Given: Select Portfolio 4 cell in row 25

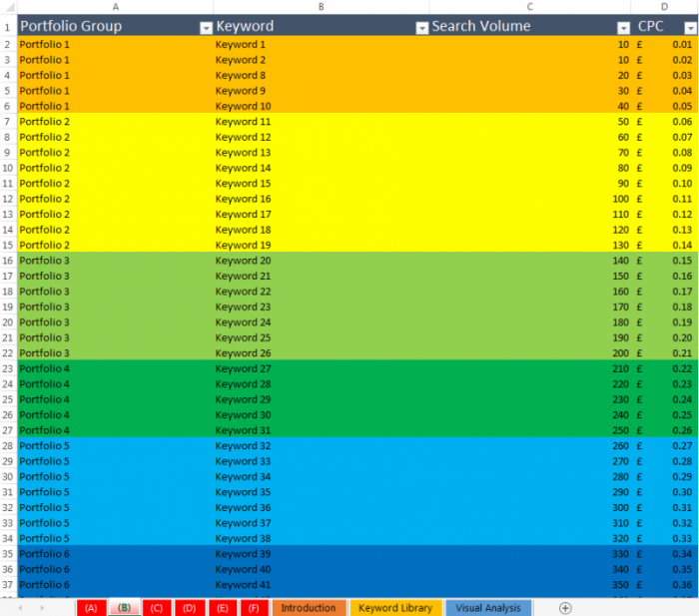Looking at the screenshot, I should point(116,399).
